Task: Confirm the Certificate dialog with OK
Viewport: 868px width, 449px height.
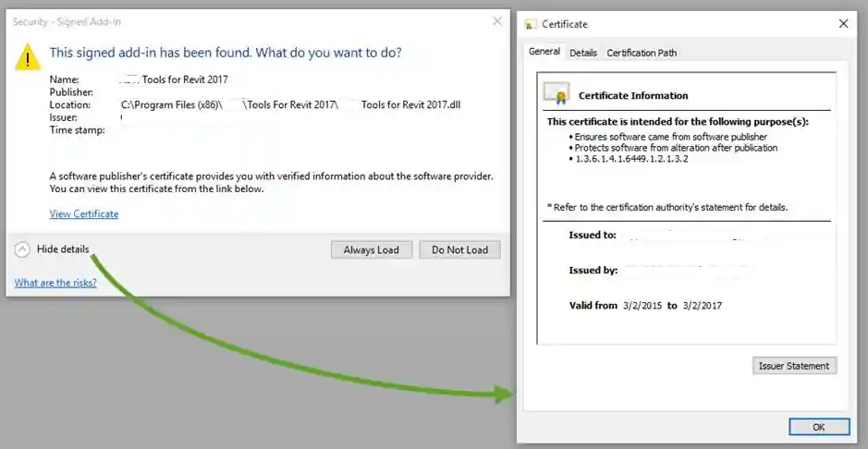Action: [818, 427]
